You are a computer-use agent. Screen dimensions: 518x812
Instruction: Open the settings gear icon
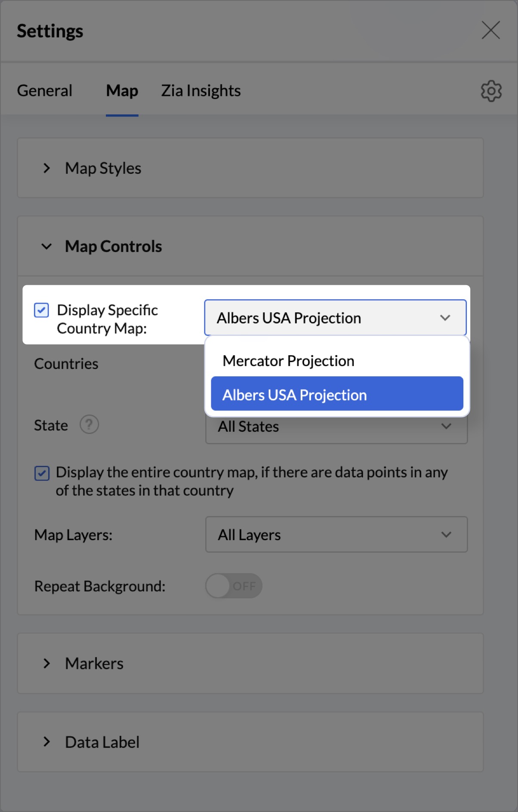click(491, 91)
